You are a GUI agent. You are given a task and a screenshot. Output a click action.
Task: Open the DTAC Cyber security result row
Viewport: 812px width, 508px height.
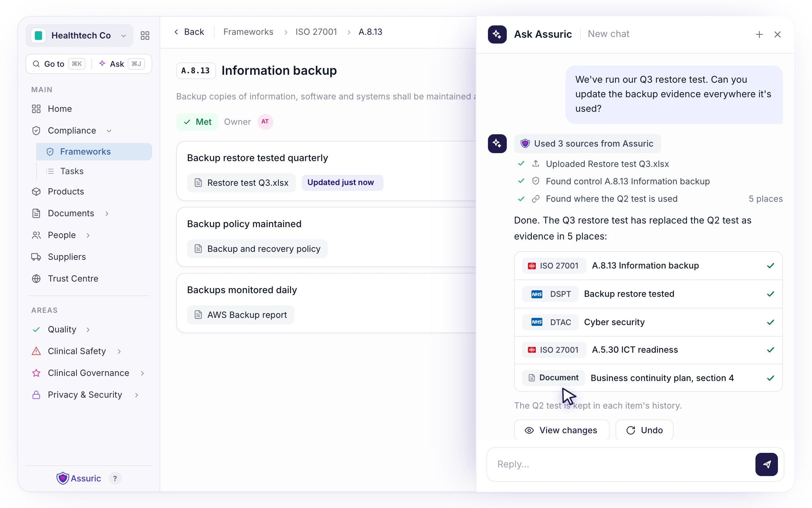(648, 322)
